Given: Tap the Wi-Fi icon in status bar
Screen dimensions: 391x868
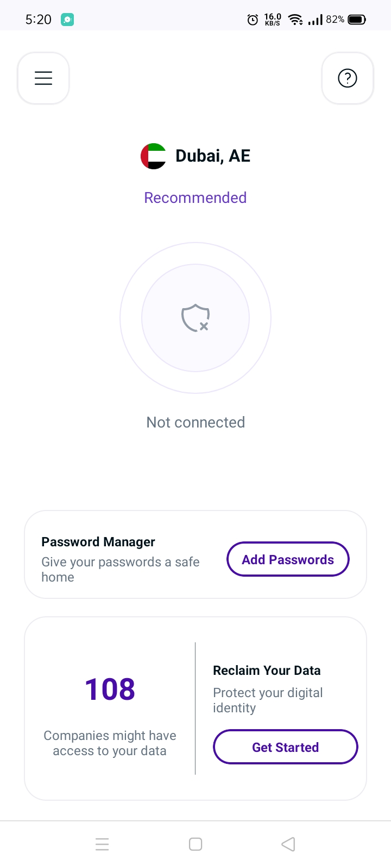Looking at the screenshot, I should point(294,19).
